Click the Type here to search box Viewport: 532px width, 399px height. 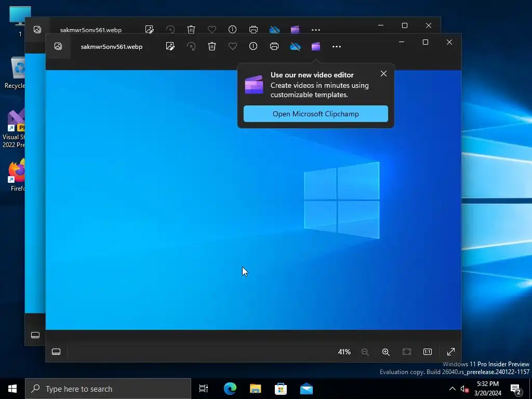pos(108,389)
